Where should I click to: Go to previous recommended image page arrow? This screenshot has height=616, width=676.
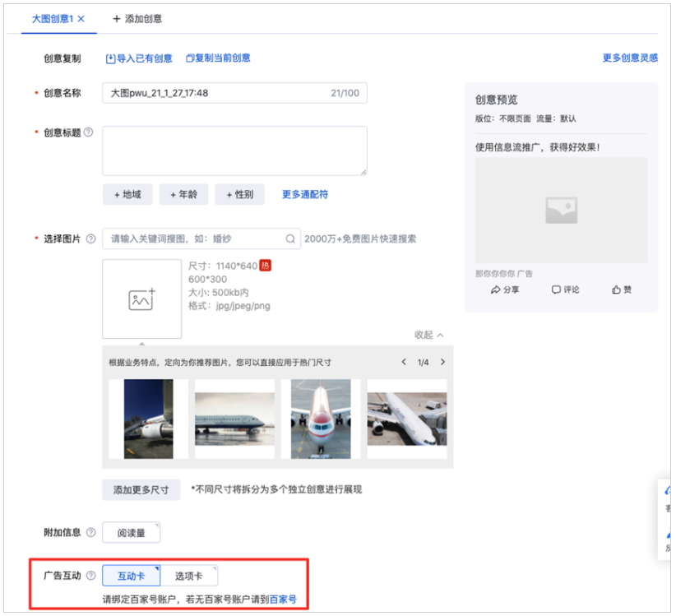(x=404, y=361)
